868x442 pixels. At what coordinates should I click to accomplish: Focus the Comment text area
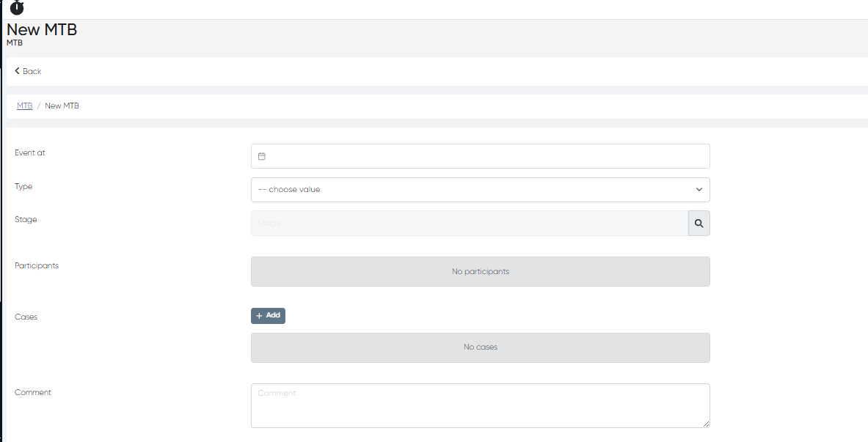(480, 405)
